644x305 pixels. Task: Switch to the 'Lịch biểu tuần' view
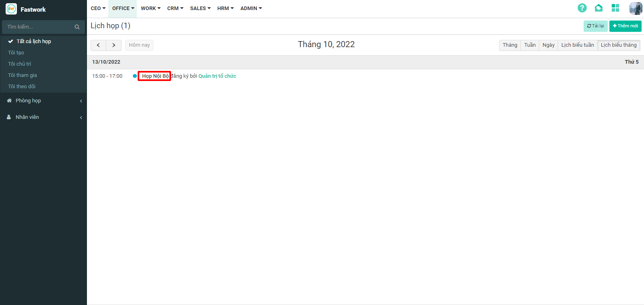coord(578,45)
